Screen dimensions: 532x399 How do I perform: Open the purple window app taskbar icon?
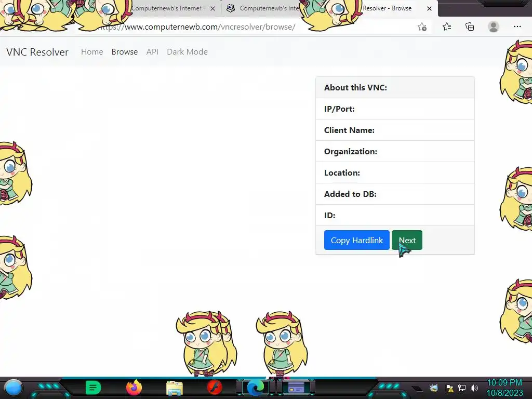296,388
